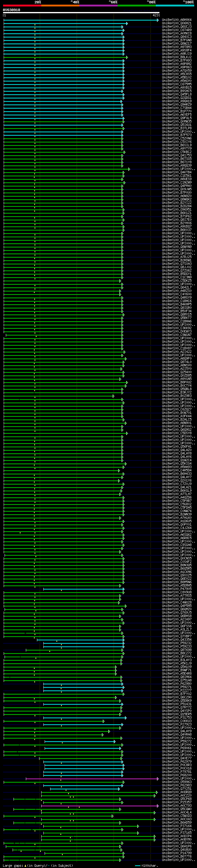
Task: Select the UniRef100_Q45FL8 label
Action: [177, 94]
